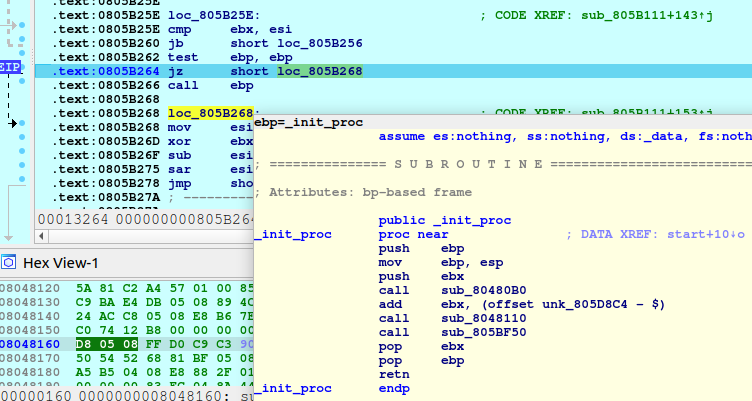
Task: Click the retn instruction in the tooltip
Action: pos(394,375)
